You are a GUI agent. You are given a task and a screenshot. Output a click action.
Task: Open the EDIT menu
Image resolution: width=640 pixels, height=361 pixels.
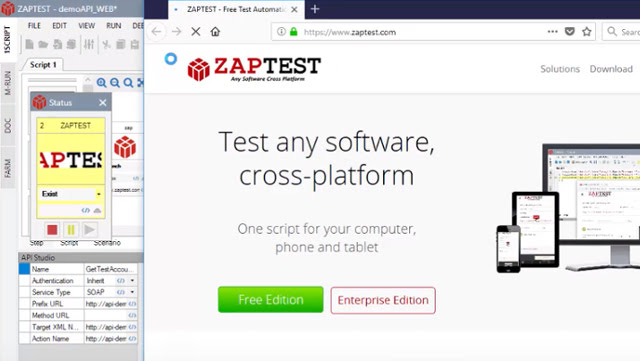(x=60, y=26)
